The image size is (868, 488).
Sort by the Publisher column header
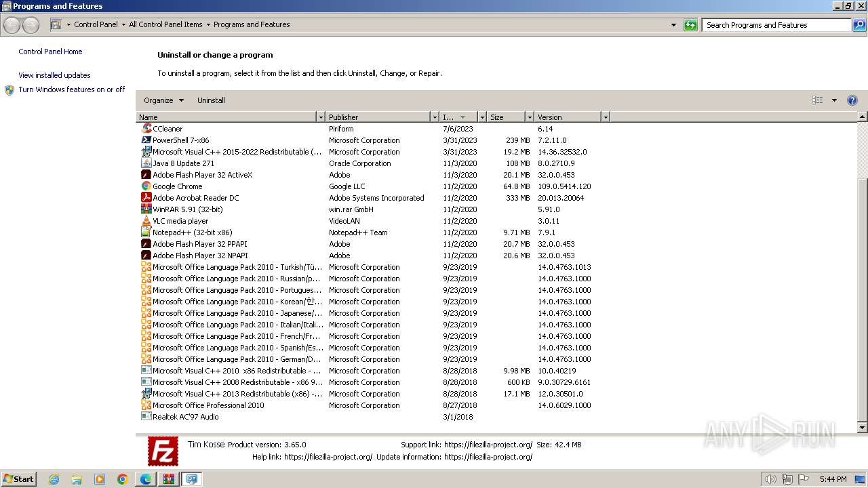click(x=378, y=117)
